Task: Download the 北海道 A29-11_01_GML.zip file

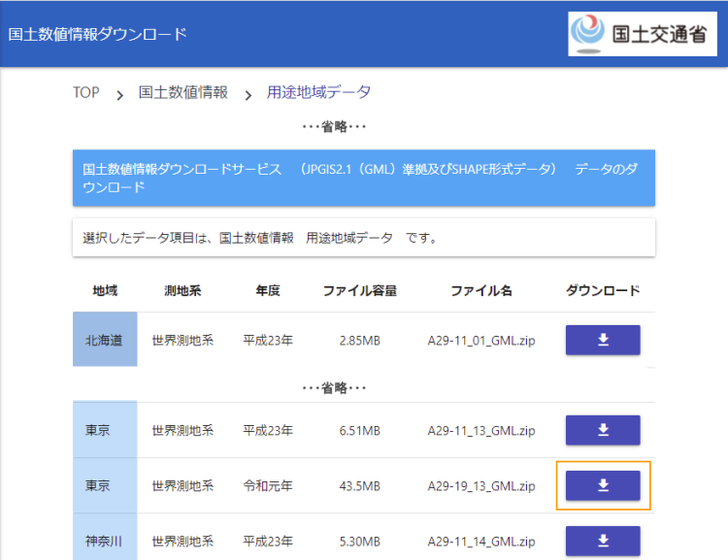Action: coord(603,340)
